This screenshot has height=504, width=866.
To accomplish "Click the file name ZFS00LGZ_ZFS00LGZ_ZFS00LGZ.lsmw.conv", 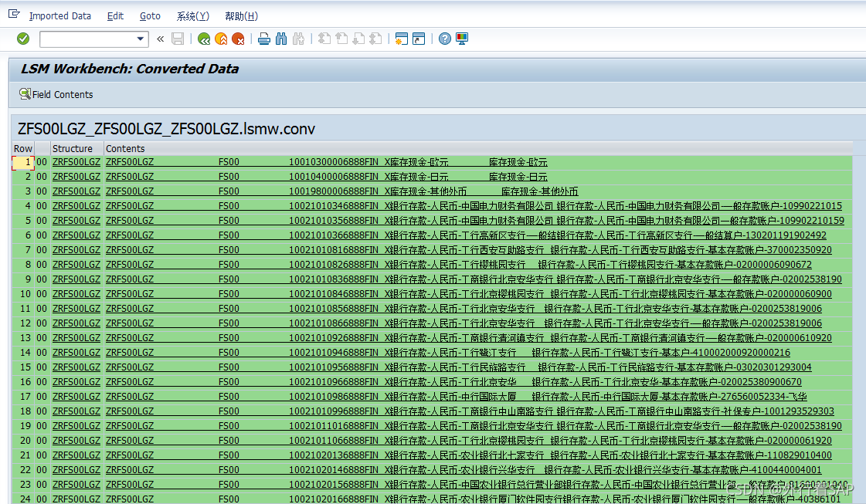I will 166,129.
